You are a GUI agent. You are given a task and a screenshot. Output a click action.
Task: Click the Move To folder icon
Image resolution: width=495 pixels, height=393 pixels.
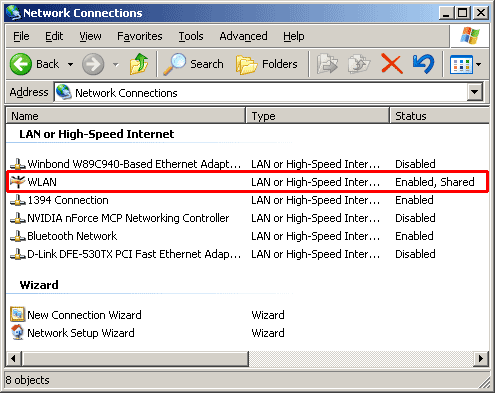pos(327,63)
